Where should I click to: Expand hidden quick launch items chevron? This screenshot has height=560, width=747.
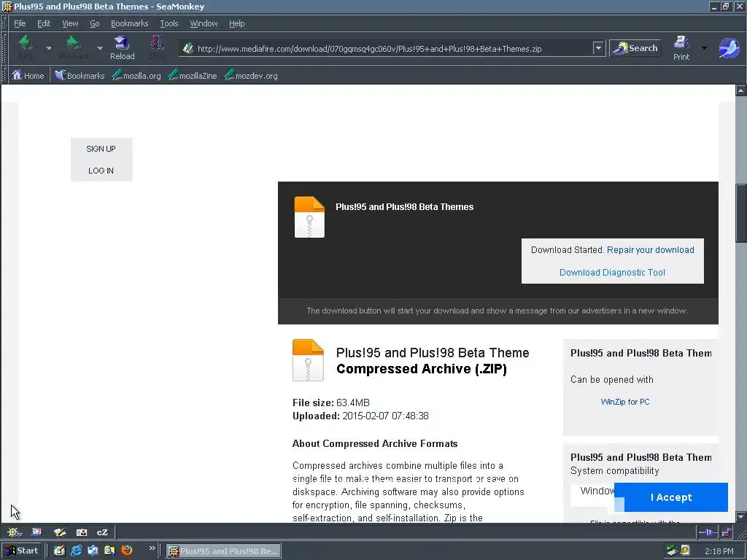[x=152, y=548]
